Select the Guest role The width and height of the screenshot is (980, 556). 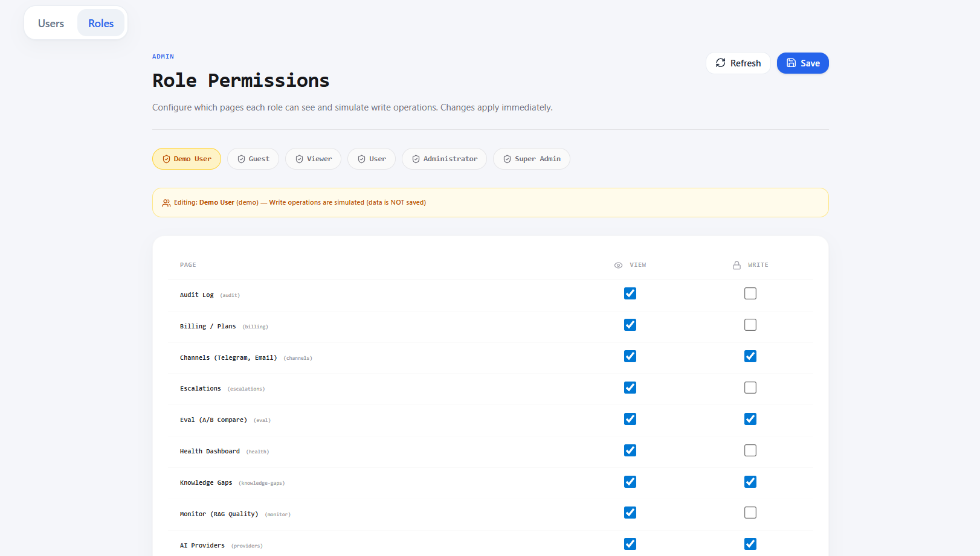tap(253, 159)
